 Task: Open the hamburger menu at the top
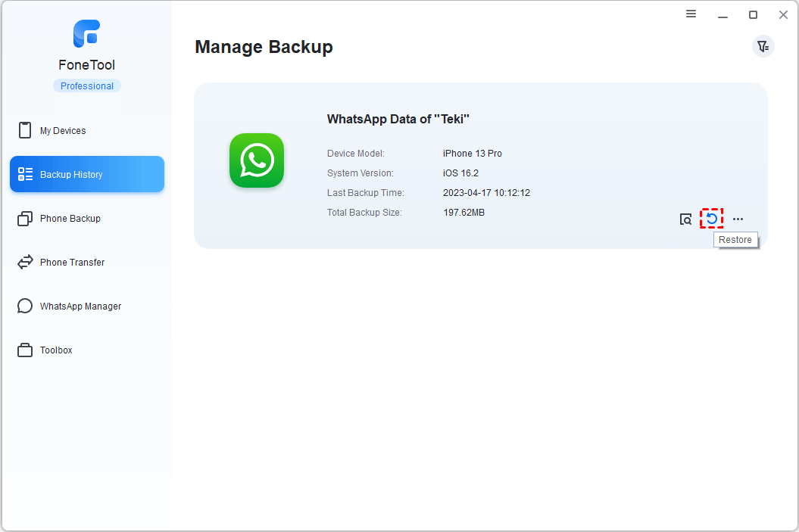tap(691, 14)
